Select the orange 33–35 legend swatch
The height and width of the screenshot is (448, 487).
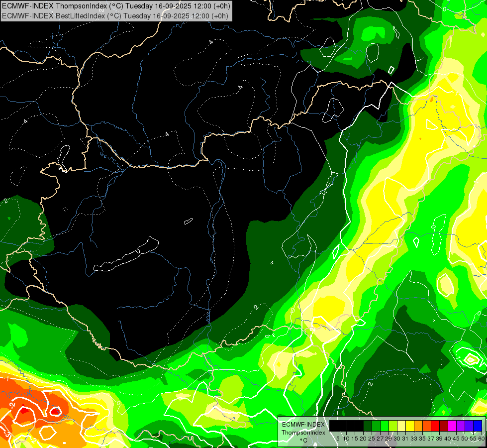[x=418, y=426]
